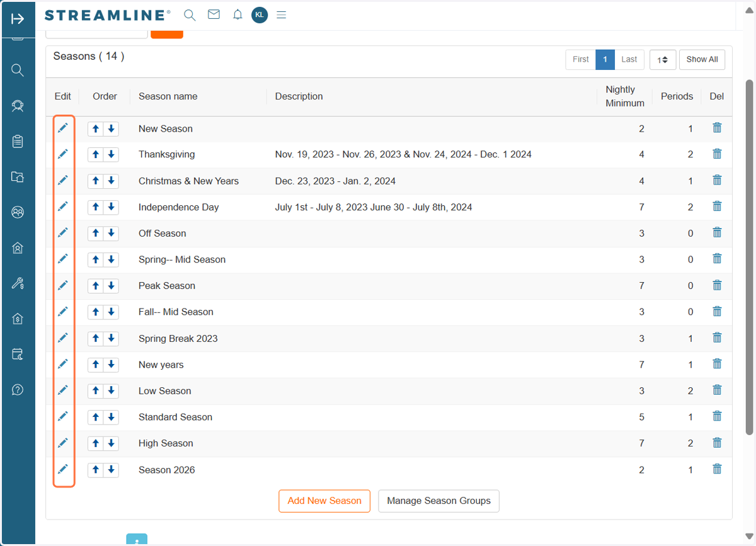
Task: Move Fall-- Mid Season up
Action: pyautogui.click(x=96, y=312)
